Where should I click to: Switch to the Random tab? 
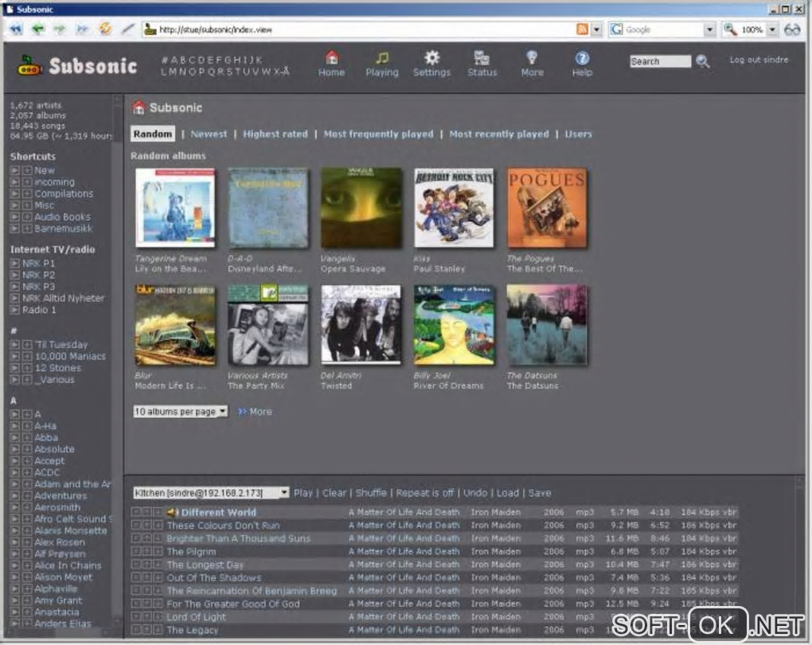pyautogui.click(x=153, y=135)
